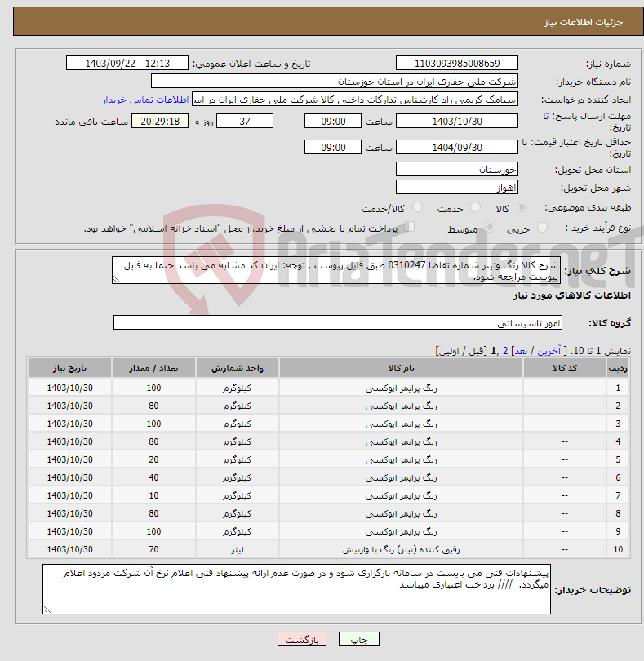Click the ردیف column header
Screen dimensions: 644x661
[618, 368]
